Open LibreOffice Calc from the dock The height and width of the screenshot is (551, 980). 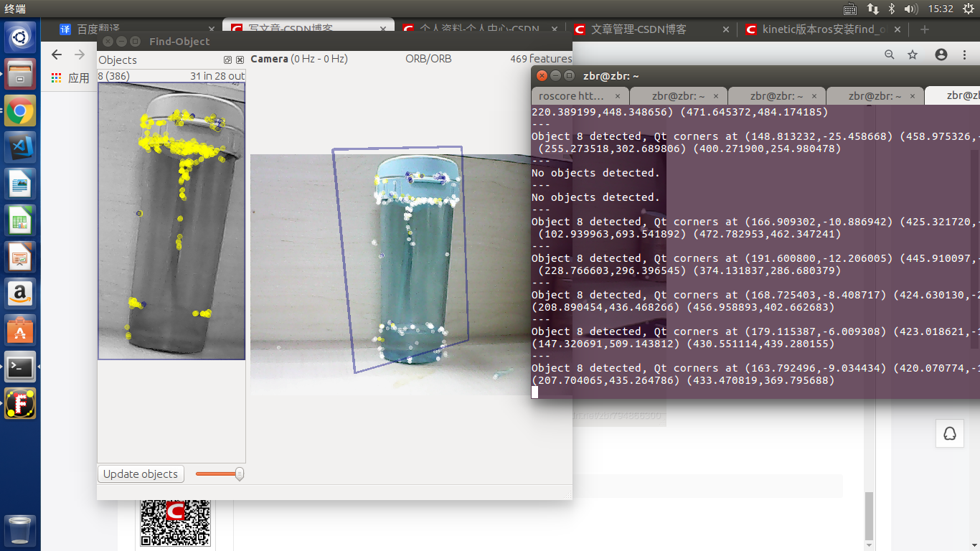pyautogui.click(x=19, y=220)
